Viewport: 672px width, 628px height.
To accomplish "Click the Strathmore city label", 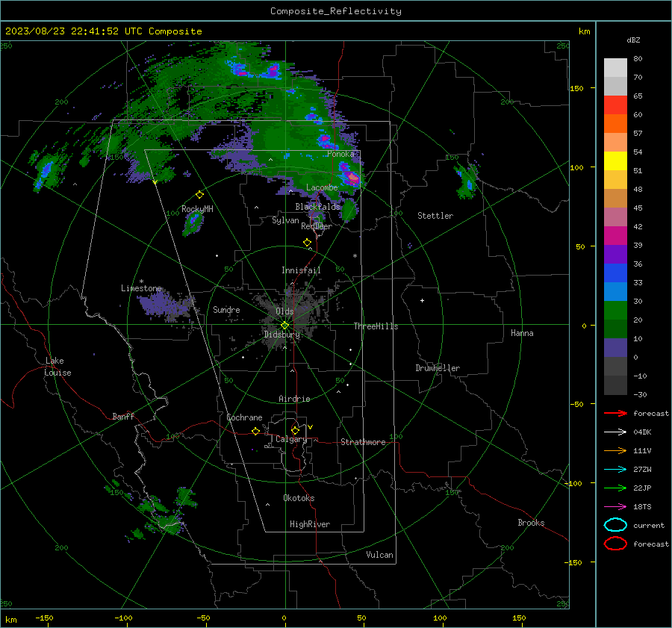I will click(363, 442).
